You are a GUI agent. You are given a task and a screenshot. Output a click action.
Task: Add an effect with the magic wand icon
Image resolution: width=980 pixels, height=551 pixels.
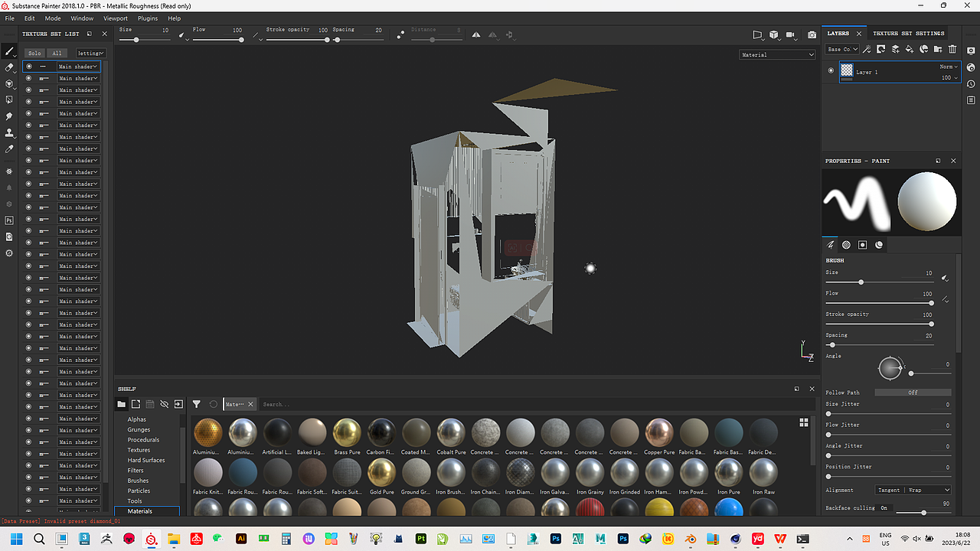tap(867, 49)
